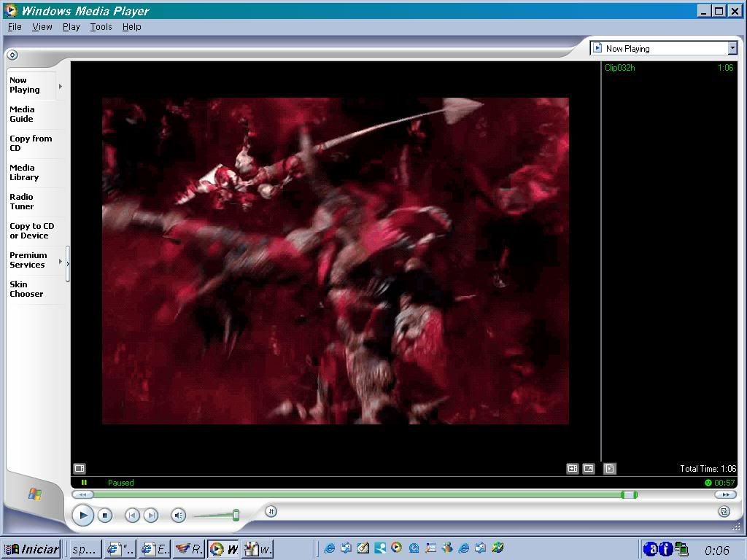
Task: Expand the Premium Services submenu arrow
Action: (x=61, y=262)
